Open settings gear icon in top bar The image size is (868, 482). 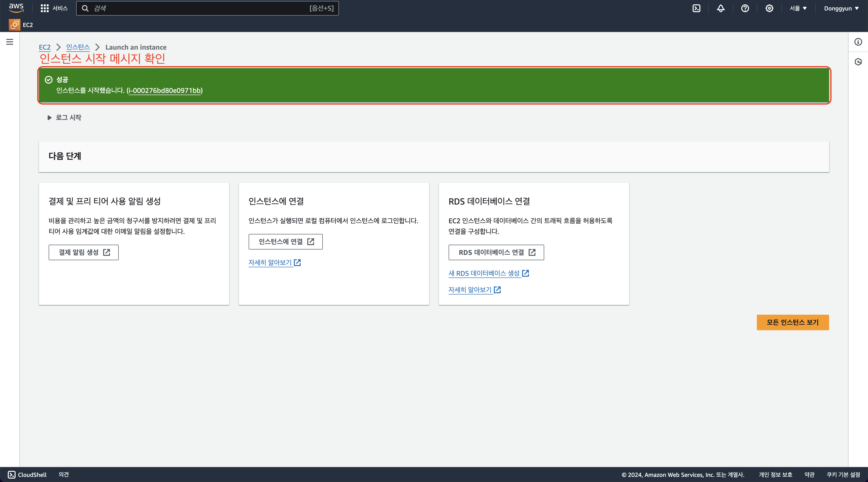point(769,9)
